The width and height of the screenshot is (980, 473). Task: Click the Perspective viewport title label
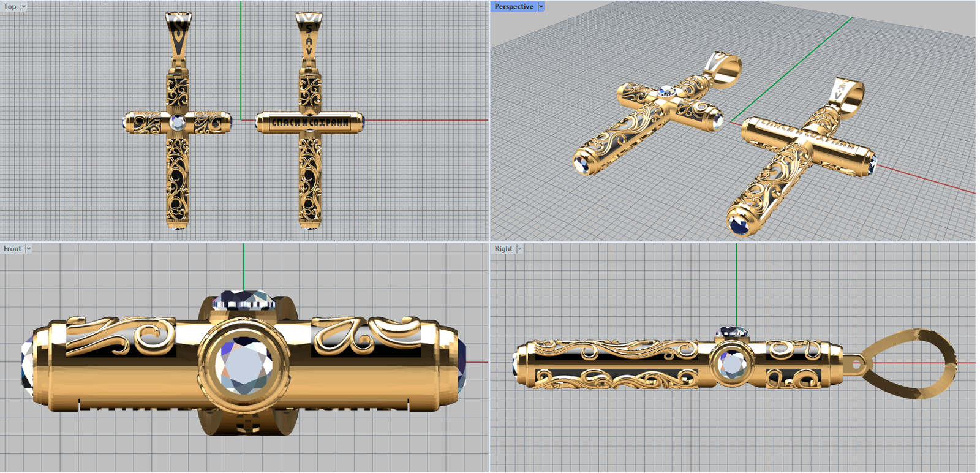513,7
